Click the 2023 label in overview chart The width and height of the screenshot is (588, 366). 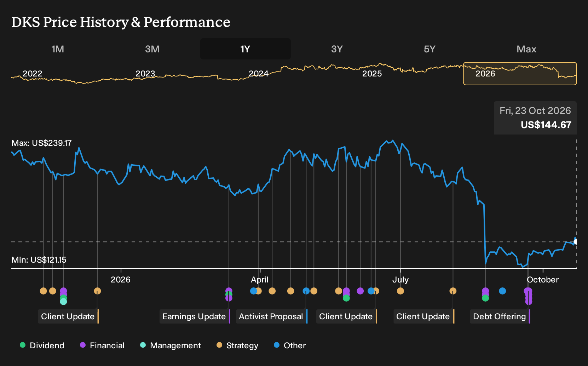[x=145, y=74]
